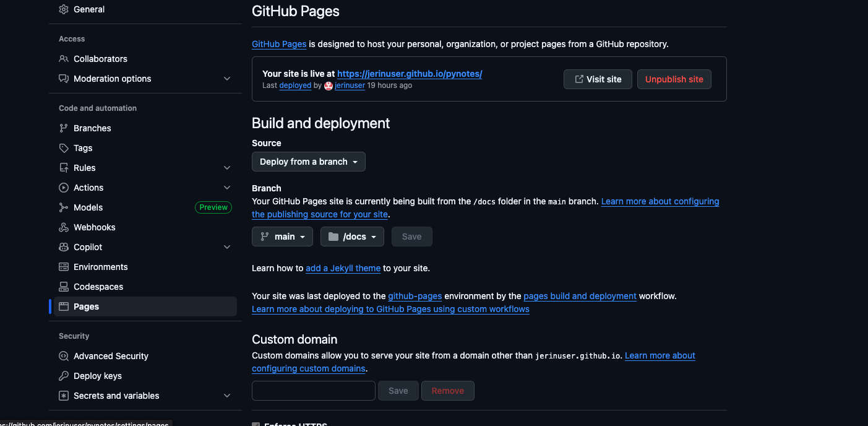Screen dimensions: 868x426
Task: Click the Unpublish site button
Action: pos(674,79)
